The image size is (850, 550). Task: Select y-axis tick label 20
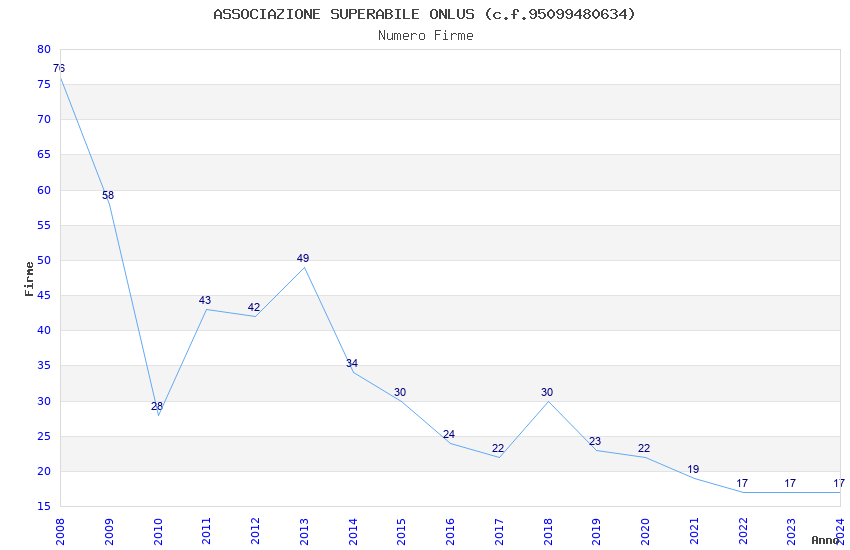click(44, 471)
